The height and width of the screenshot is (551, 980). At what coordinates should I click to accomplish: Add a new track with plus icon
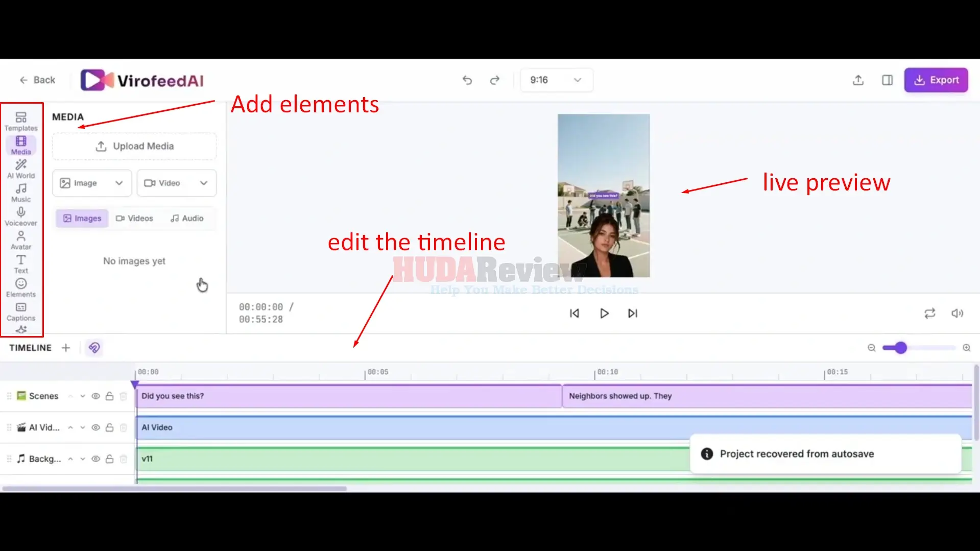coord(66,348)
